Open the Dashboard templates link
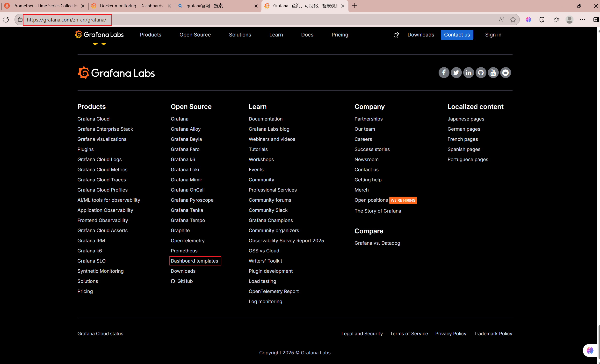The width and height of the screenshot is (600, 364). tap(194, 261)
